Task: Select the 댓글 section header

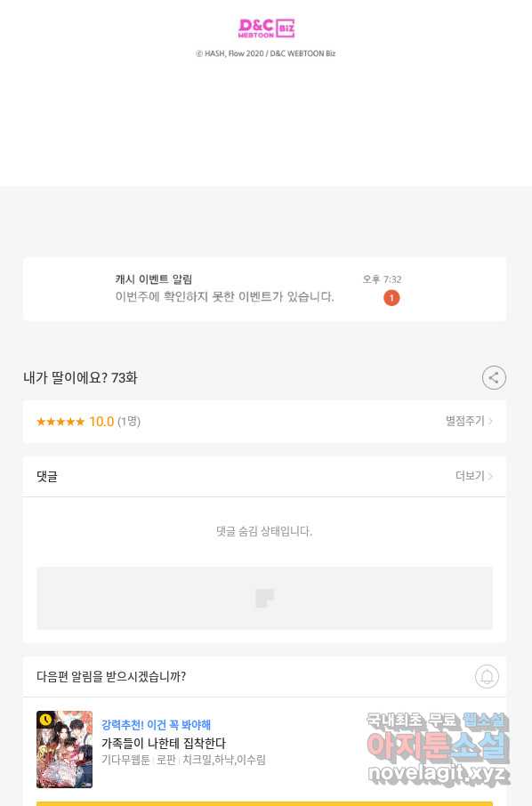Action: pyautogui.click(x=47, y=477)
